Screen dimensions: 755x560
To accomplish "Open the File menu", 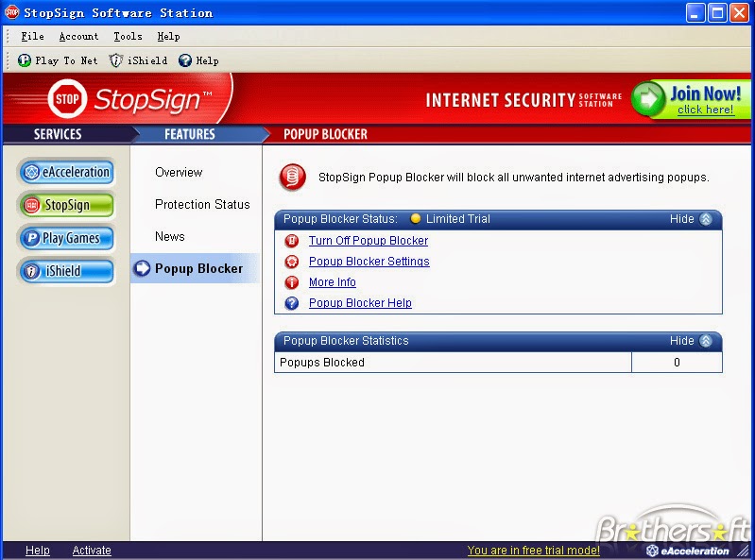I will click(x=32, y=36).
